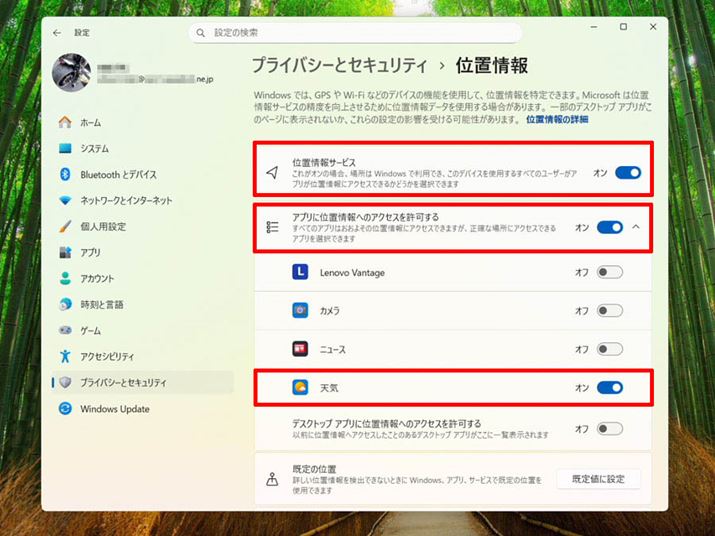
Task: Click the カメラ app icon
Action: tap(299, 311)
